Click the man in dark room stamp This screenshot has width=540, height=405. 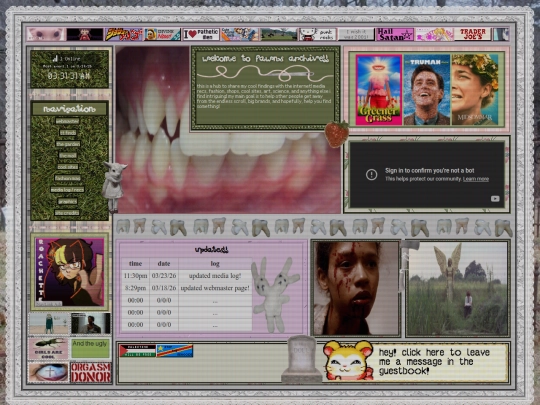click(x=91, y=323)
